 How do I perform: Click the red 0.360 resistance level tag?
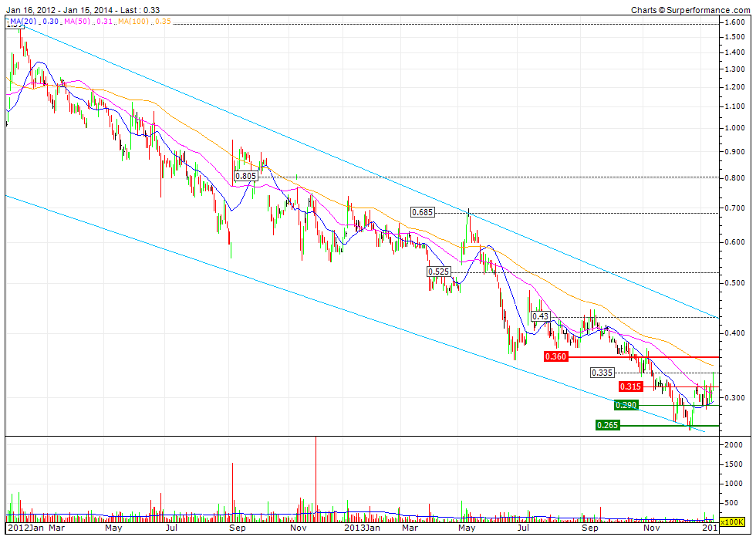coord(555,356)
